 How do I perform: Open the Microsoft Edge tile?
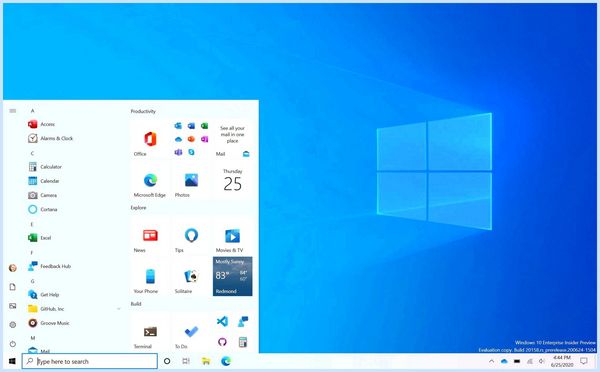(150, 180)
